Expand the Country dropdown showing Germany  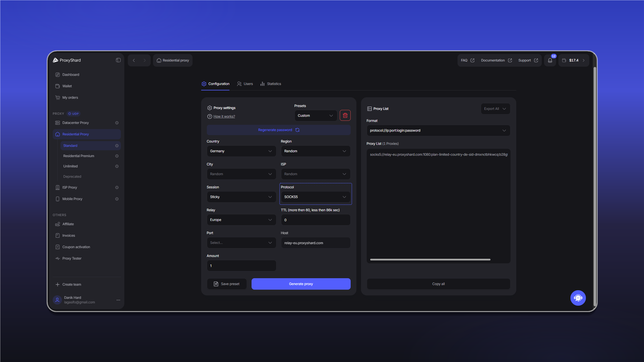(241, 151)
